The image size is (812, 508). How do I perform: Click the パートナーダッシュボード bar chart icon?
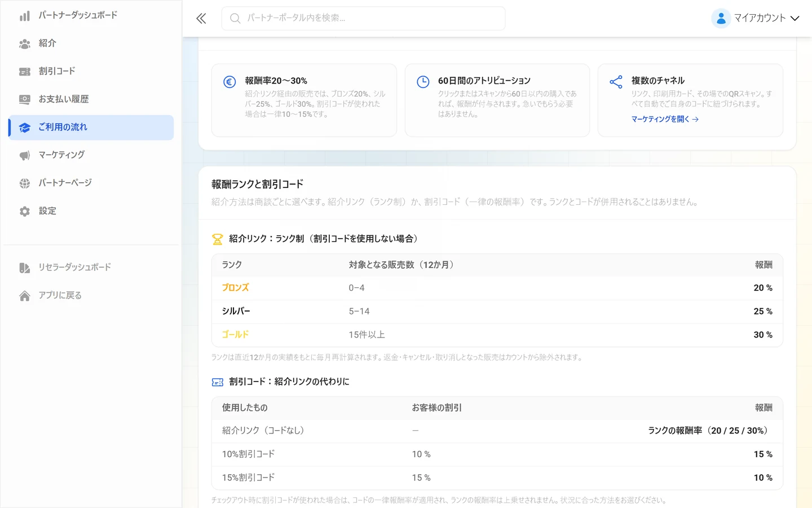[24, 16]
